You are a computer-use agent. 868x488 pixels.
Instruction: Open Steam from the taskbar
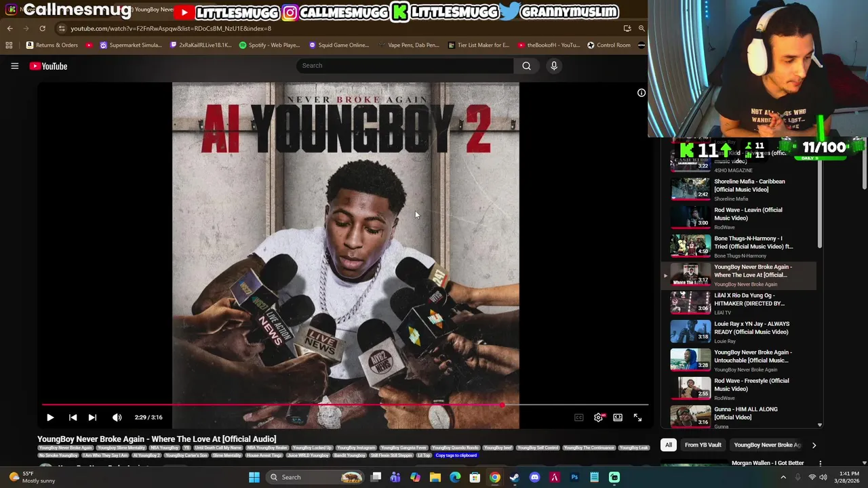pos(515,477)
